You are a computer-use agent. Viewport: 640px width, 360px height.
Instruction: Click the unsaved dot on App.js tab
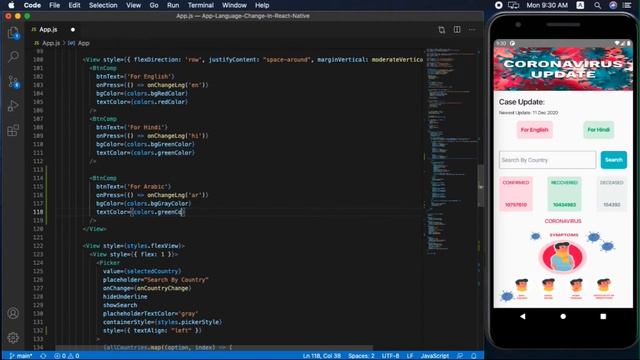[73, 29]
